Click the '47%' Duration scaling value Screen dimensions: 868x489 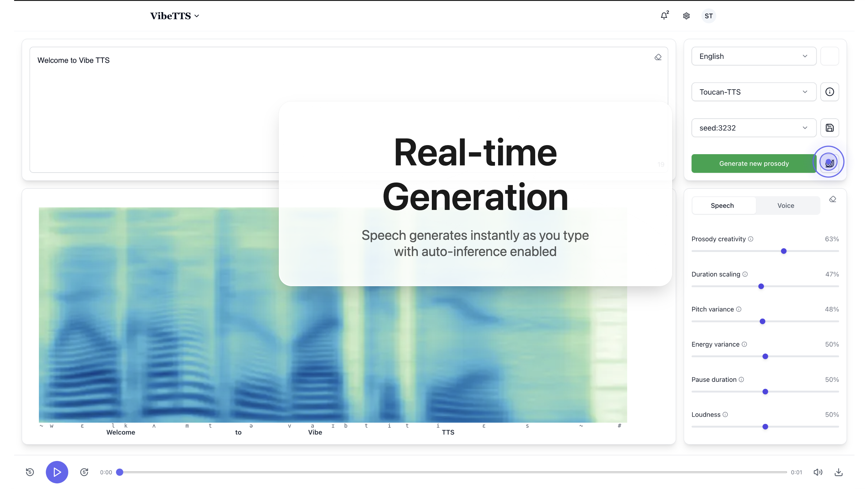832,274
